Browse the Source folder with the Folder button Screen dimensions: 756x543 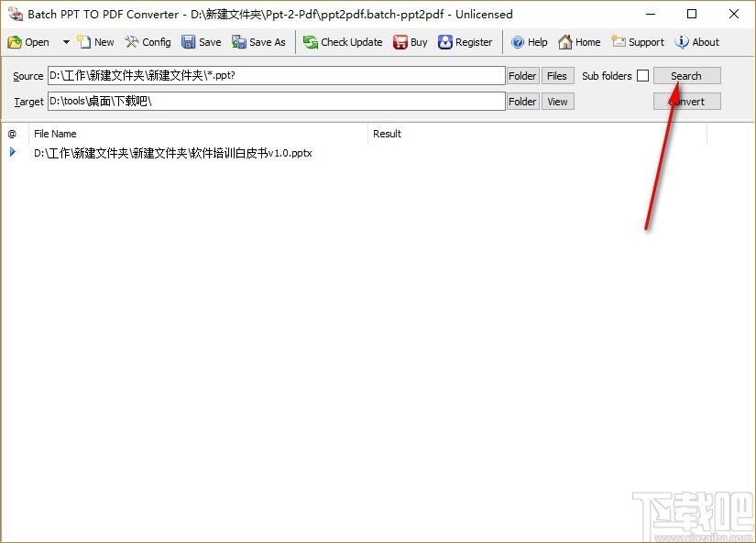(x=522, y=76)
